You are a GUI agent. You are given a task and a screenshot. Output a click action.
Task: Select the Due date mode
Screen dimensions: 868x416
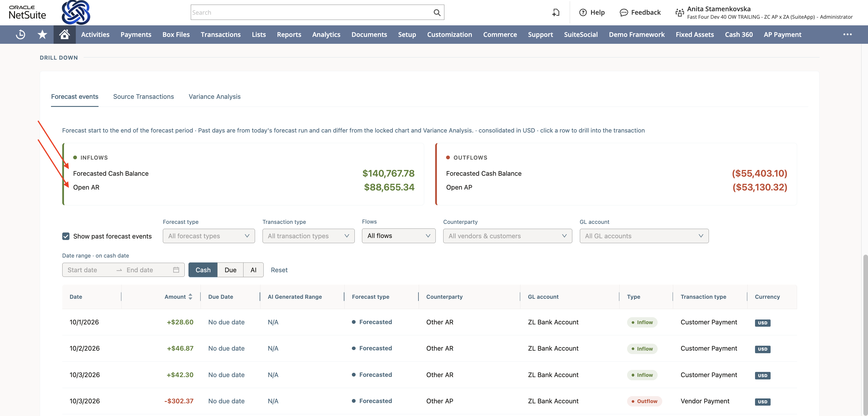[231, 270]
